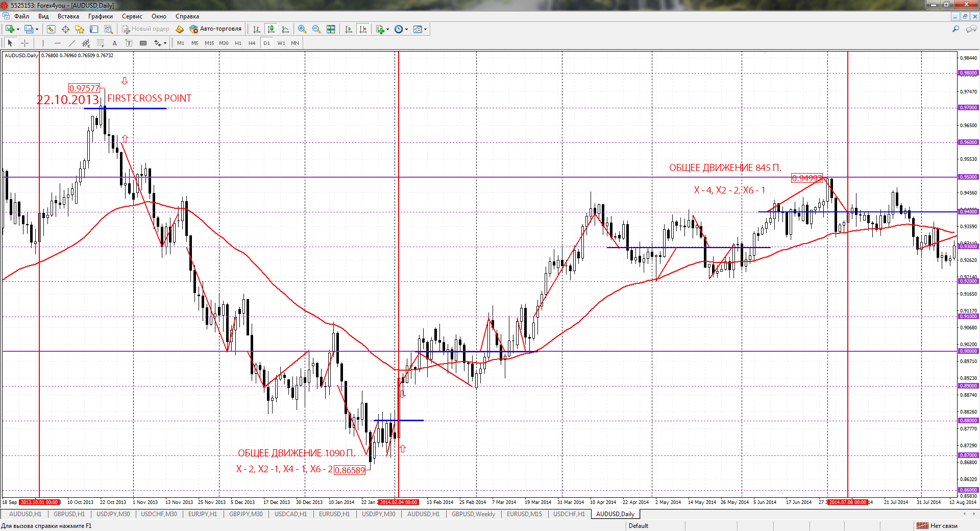Open the search magnifier icon
The image size is (980, 531).
coord(955,29)
